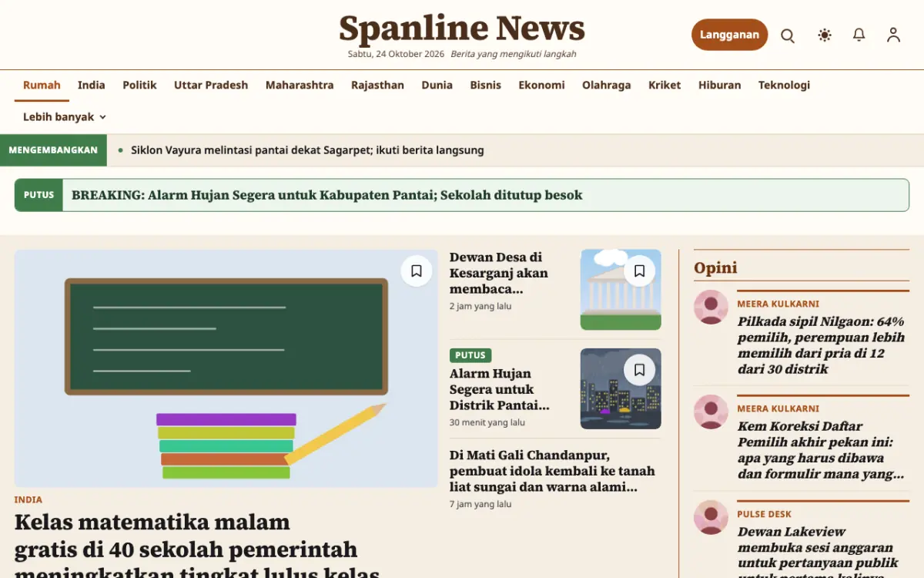
Task: Bookmark the Alarm Hujan Segera story
Action: pos(640,370)
